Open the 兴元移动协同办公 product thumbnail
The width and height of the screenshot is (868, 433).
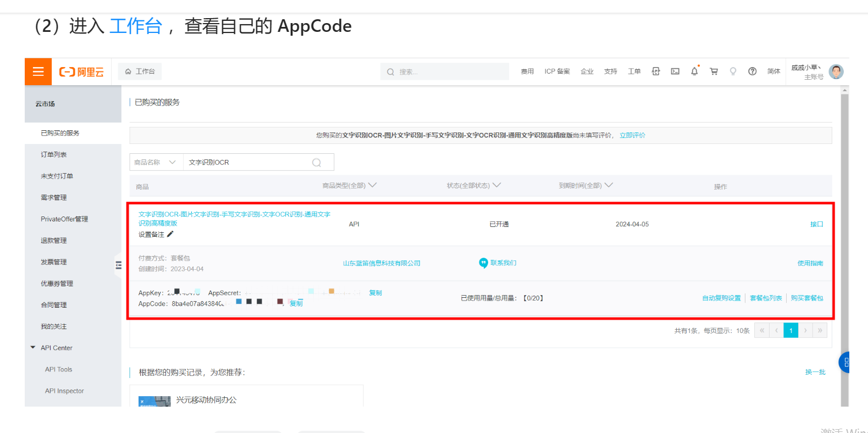(x=154, y=401)
